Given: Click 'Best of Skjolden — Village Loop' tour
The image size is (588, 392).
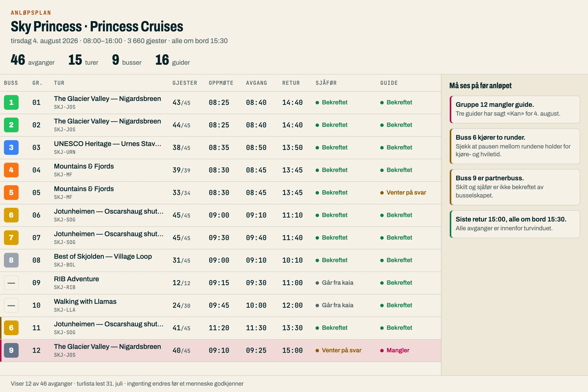Looking at the screenshot, I should (103, 257).
